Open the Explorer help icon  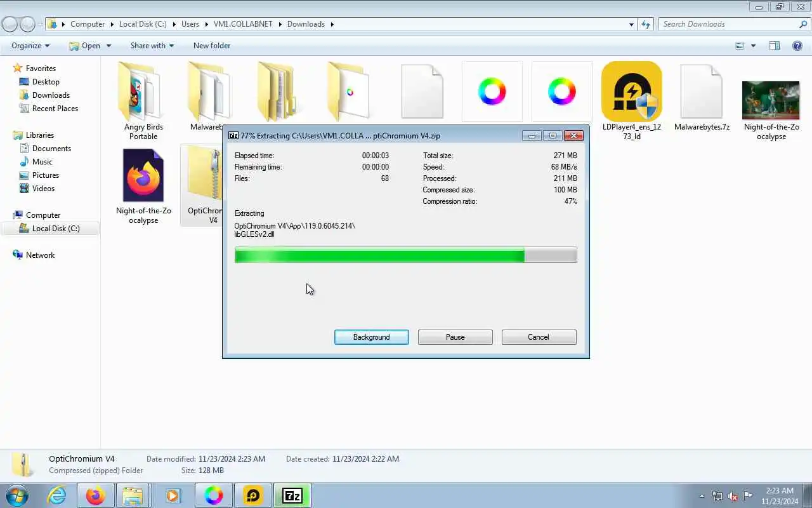point(798,46)
